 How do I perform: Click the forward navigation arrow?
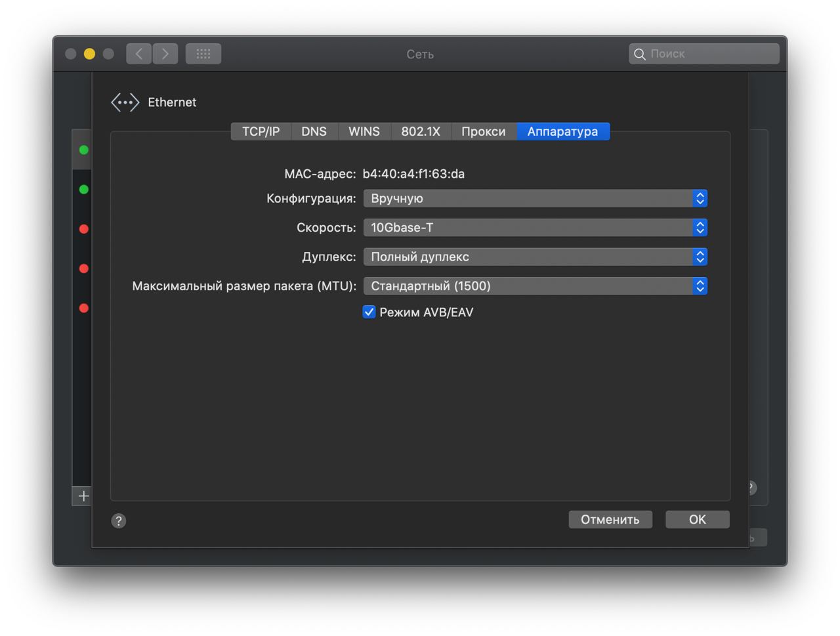(165, 54)
